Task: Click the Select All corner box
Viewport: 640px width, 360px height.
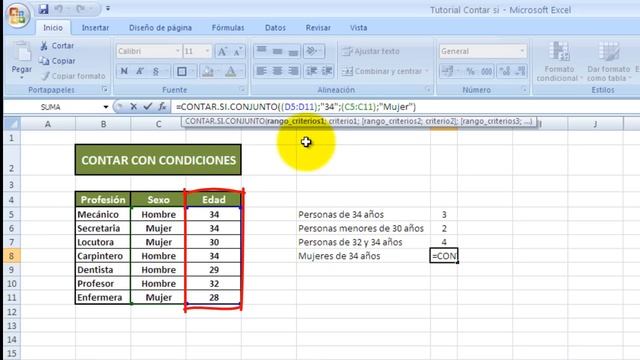Action: [x=12, y=124]
